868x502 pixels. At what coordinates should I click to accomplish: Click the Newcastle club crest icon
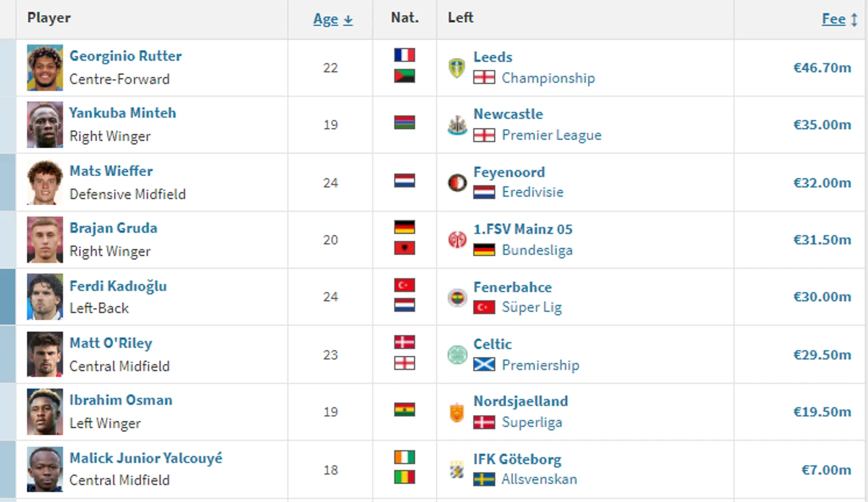[457, 125]
